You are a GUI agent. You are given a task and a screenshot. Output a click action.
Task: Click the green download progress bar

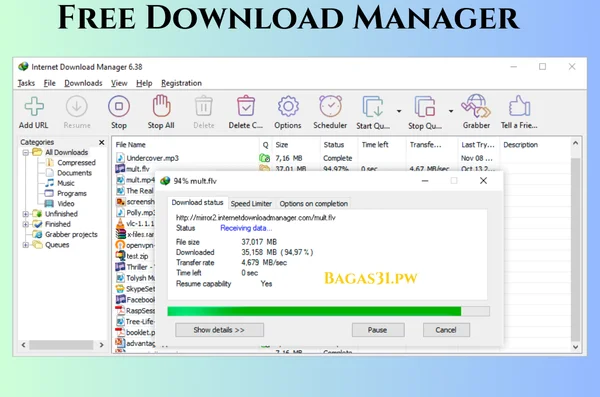click(x=328, y=311)
